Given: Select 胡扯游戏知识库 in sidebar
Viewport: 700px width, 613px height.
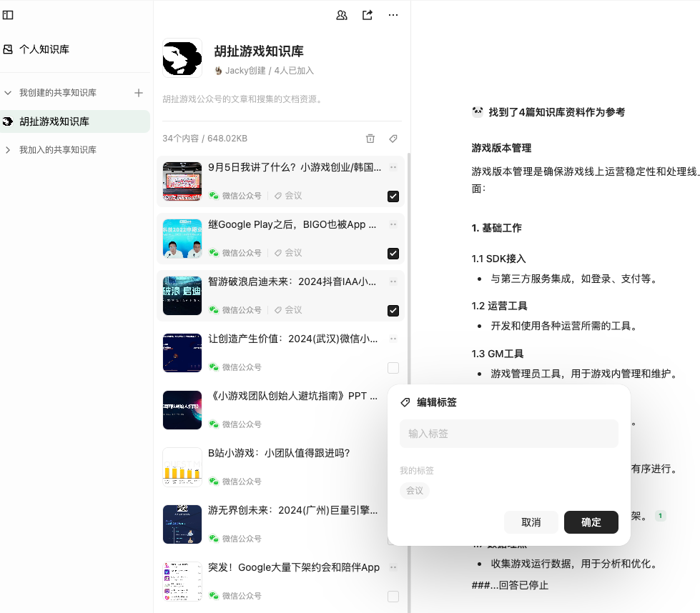Looking at the screenshot, I should (x=75, y=121).
